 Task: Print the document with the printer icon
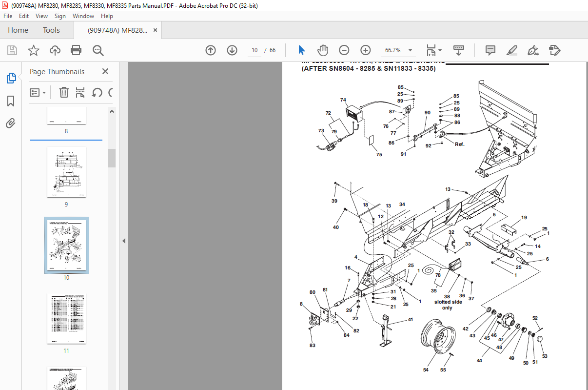pyautogui.click(x=76, y=50)
